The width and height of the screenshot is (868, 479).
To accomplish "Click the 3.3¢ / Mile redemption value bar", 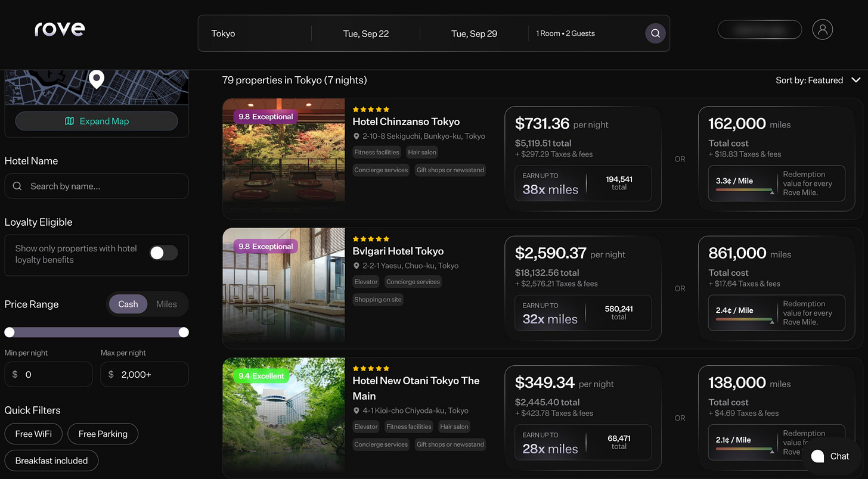I will coord(745,191).
